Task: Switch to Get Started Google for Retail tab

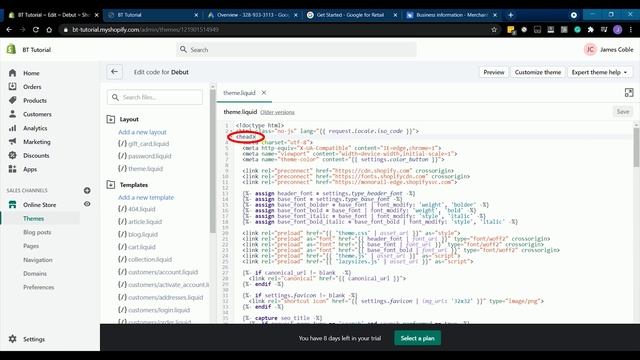Action: coord(351,15)
